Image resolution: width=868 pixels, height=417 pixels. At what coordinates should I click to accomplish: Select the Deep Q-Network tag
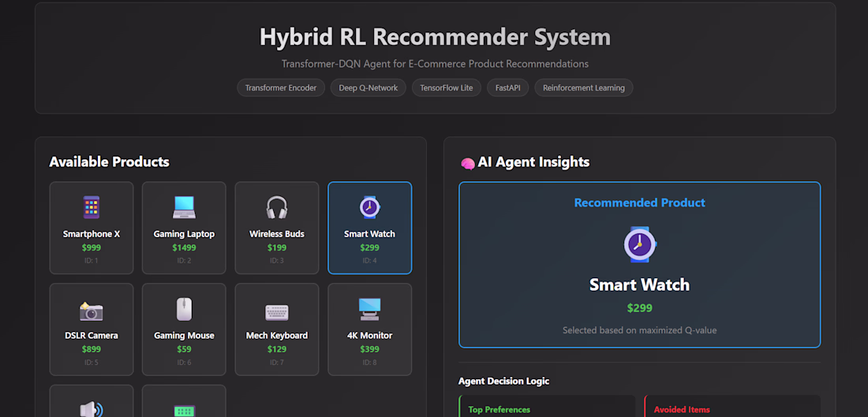pos(369,88)
